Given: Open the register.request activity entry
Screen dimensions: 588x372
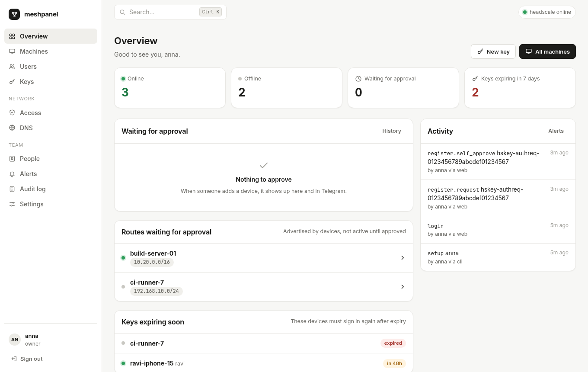Looking at the screenshot, I should point(498,198).
